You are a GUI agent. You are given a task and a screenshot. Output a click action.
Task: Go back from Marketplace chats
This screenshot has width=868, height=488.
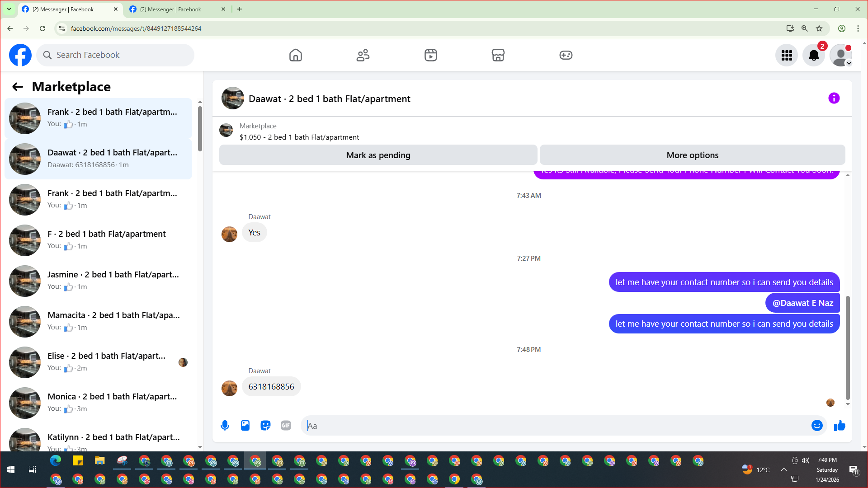point(18,87)
